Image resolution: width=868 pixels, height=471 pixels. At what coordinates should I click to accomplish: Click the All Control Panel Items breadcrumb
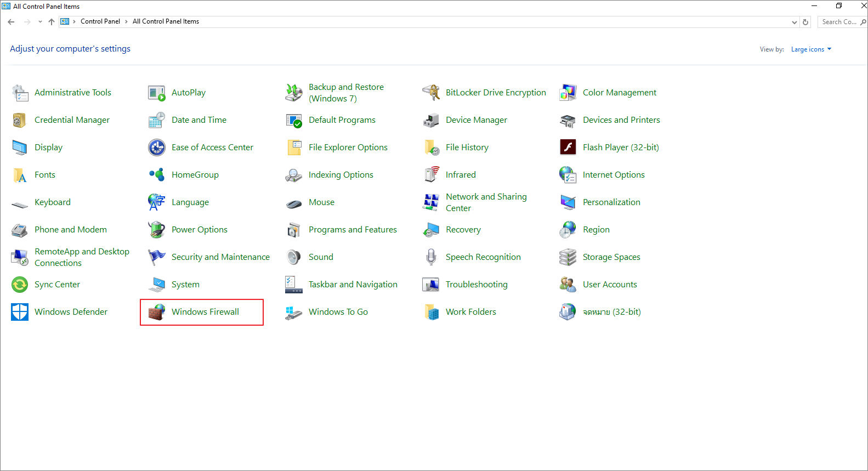coord(166,21)
